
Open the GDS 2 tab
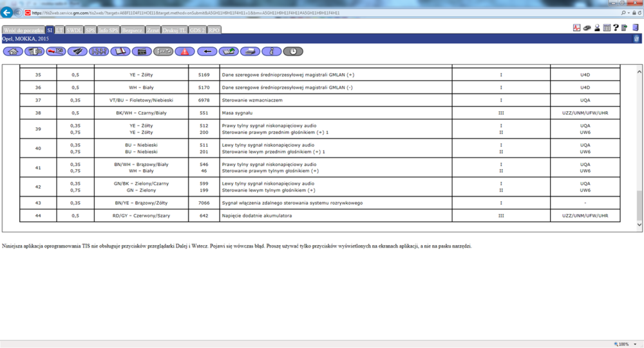pos(197,30)
